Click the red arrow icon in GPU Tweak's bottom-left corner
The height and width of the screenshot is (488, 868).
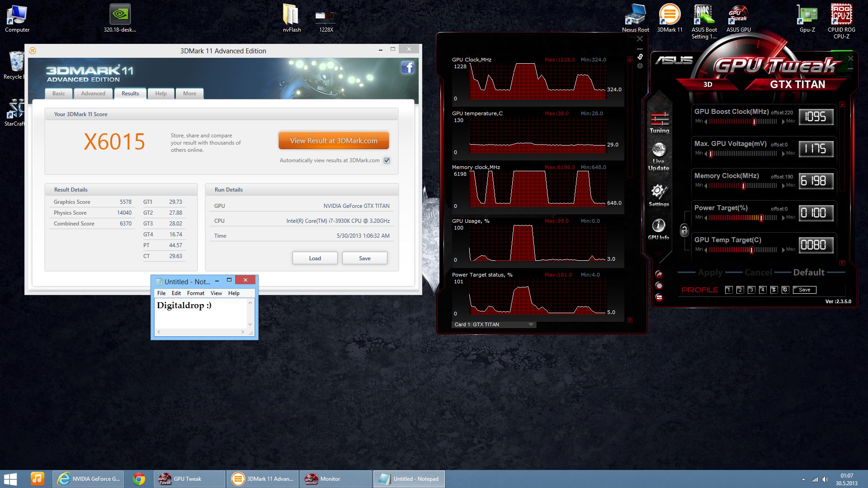click(x=659, y=274)
